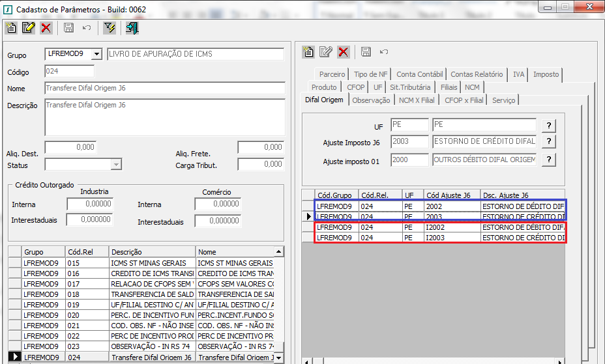Image resolution: width=605 pixels, height=364 pixels.
Task: Click '?' button next to Ajuste Imposto J6
Action: coord(550,141)
